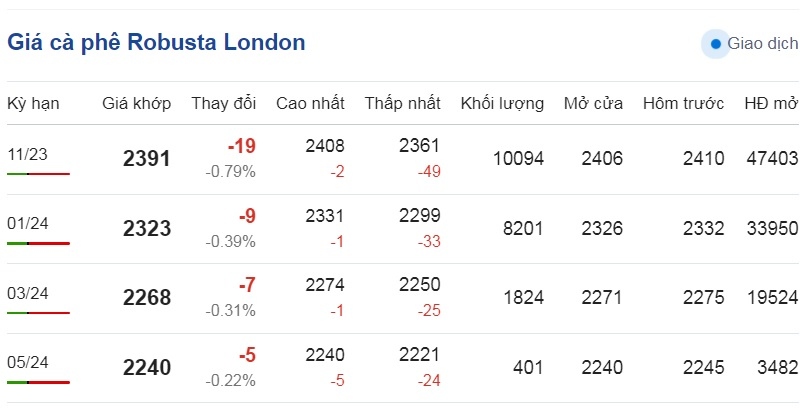Click the HĐ mở column header
Viewport: 808px width, 411px height.
click(771, 103)
